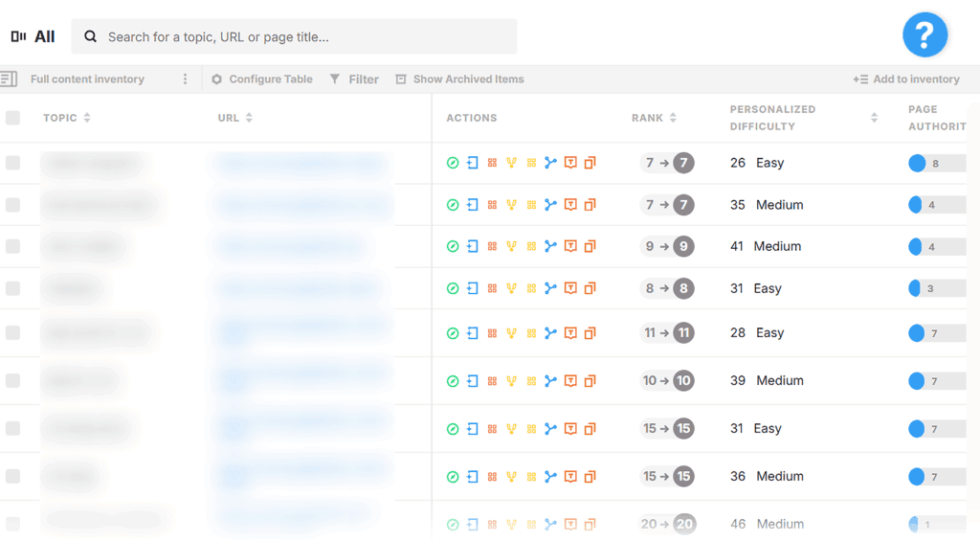Click the blue add-page icon in the 26 Easy row
This screenshot has width=980, height=542.
click(x=473, y=163)
